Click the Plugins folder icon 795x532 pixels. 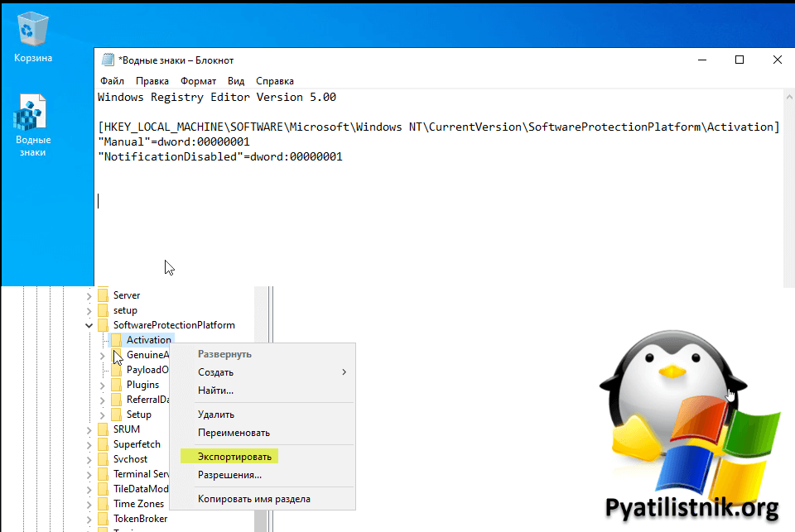116,385
